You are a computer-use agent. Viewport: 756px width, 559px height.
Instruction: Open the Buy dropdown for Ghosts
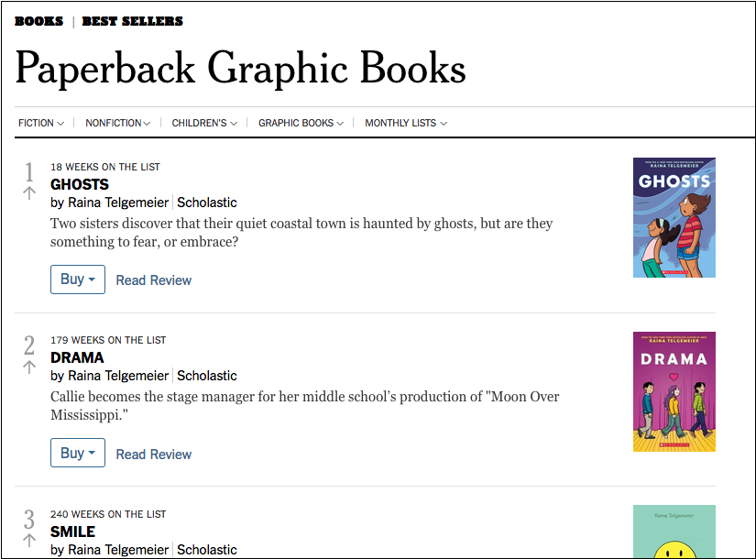[78, 279]
